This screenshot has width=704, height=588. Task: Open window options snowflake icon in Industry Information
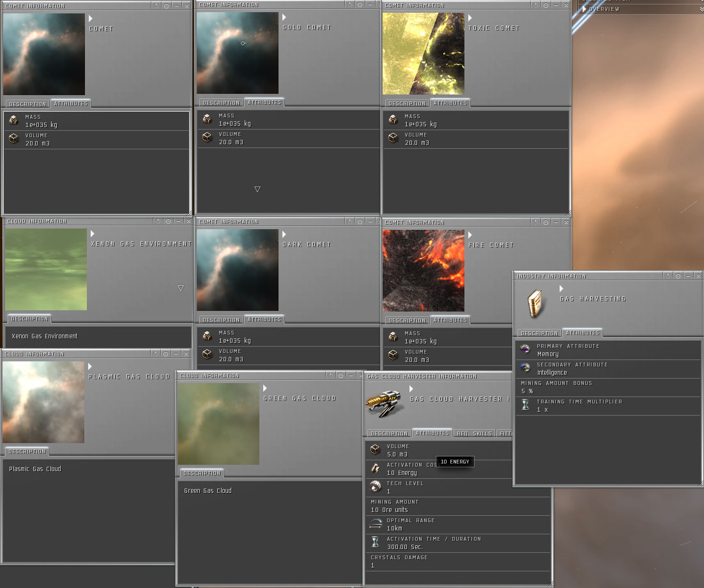pyautogui.click(x=668, y=276)
